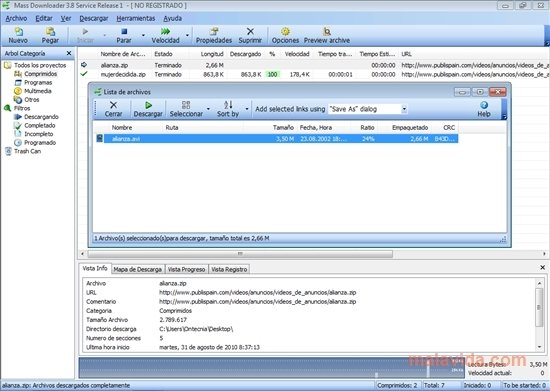Select Otros category in tree
Image resolution: width=550 pixels, height=391 pixels.
tap(32, 100)
